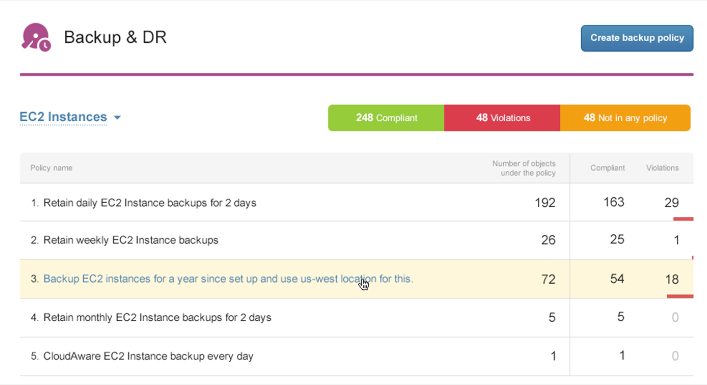Screen dimensions: 707x385
Task: Click violations count 29 for daily policy
Action: (671, 202)
